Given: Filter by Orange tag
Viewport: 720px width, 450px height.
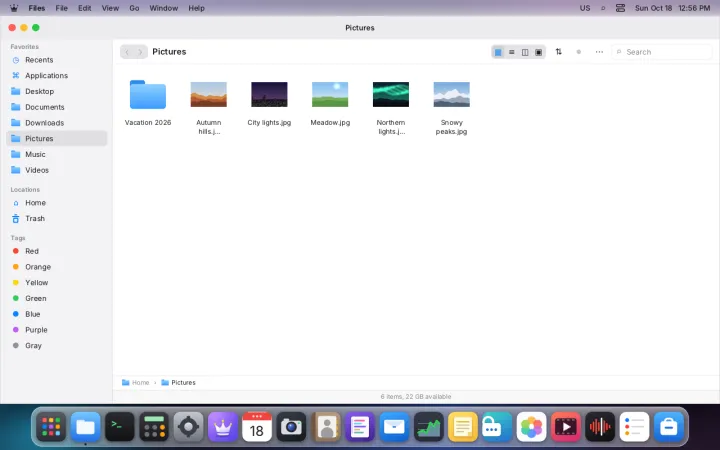Looking at the screenshot, I should (x=56, y=267).
